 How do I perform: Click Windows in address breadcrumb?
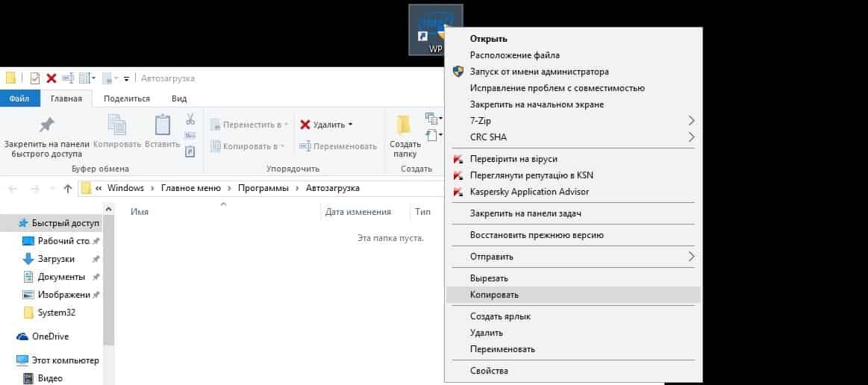(125, 188)
